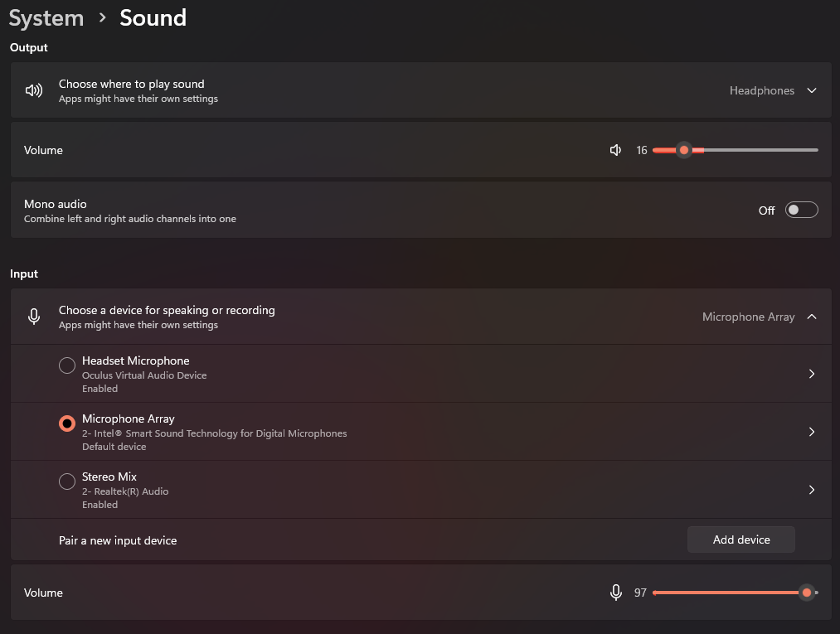Viewport: 840px width, 634px height.
Task: Open Stereo Mix properties arrow
Action: tap(812, 490)
